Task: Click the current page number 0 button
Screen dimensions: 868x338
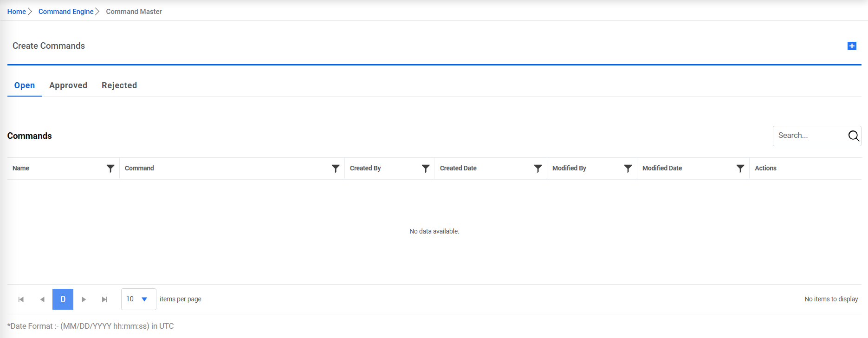Action: tap(63, 299)
